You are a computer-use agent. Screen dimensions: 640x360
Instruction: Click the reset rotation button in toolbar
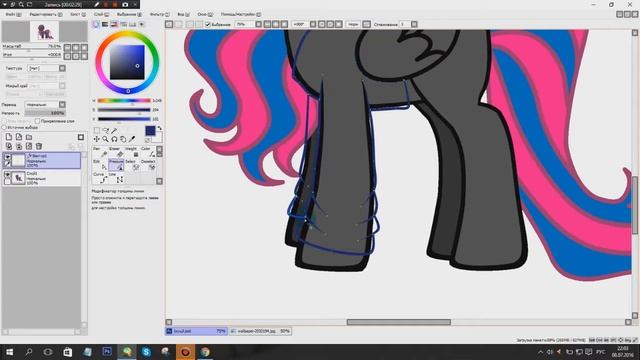339,24
